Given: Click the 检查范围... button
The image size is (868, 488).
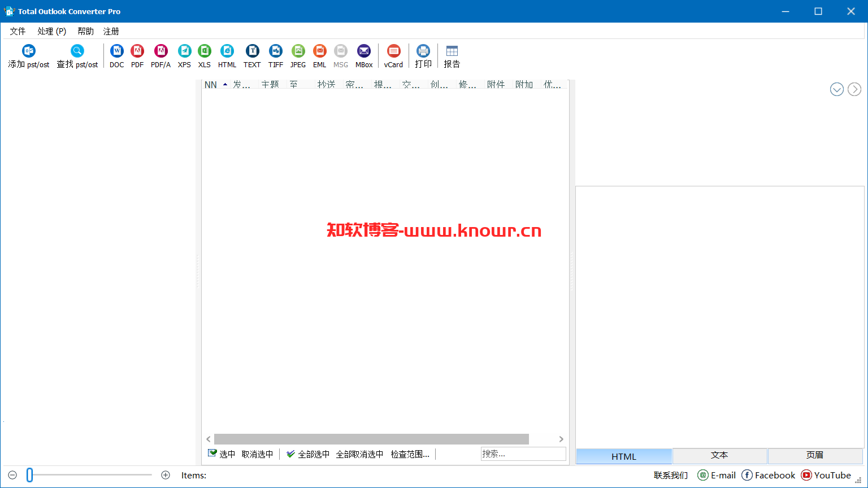Looking at the screenshot, I should [x=410, y=454].
